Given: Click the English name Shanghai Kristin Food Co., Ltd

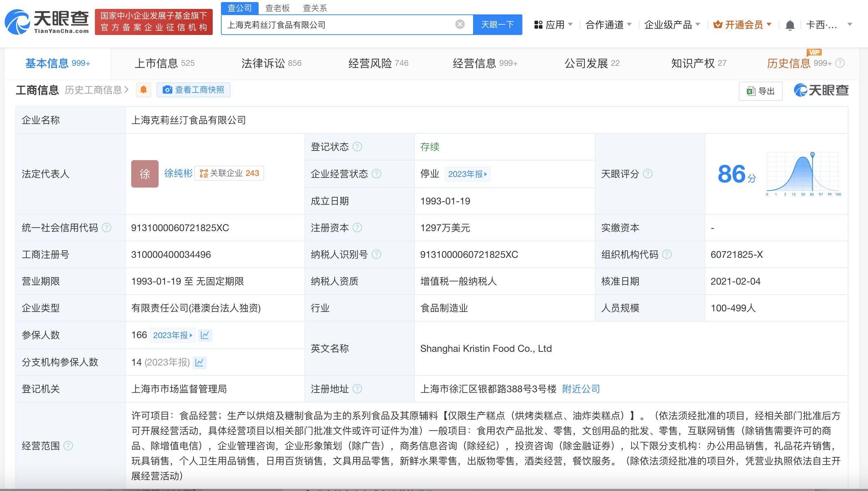Looking at the screenshot, I should pyautogui.click(x=486, y=348).
